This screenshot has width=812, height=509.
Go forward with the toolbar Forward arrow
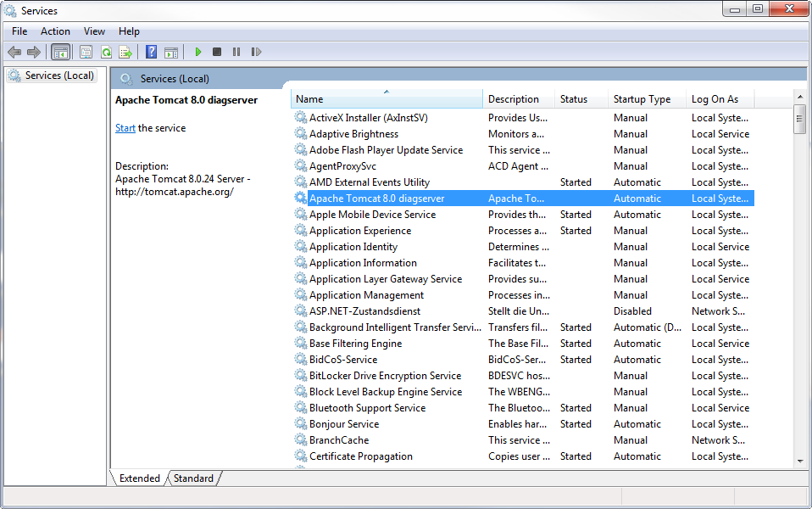point(34,52)
